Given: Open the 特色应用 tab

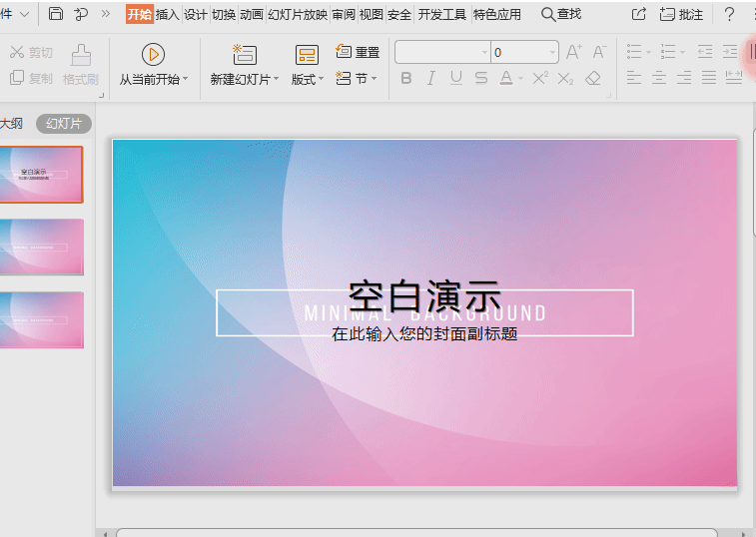Looking at the screenshot, I should 496,14.
